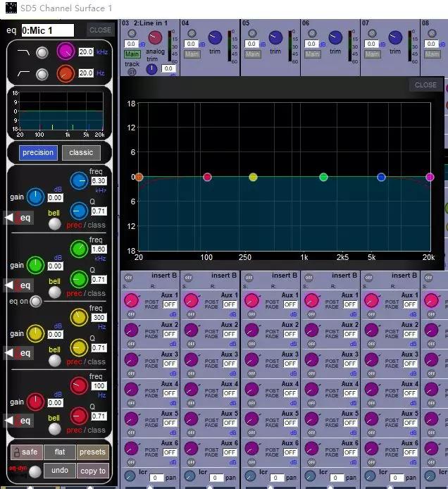Image resolution: width=448 pixels, height=489 pixels.
Task: Click the flat button
Action: point(60,452)
